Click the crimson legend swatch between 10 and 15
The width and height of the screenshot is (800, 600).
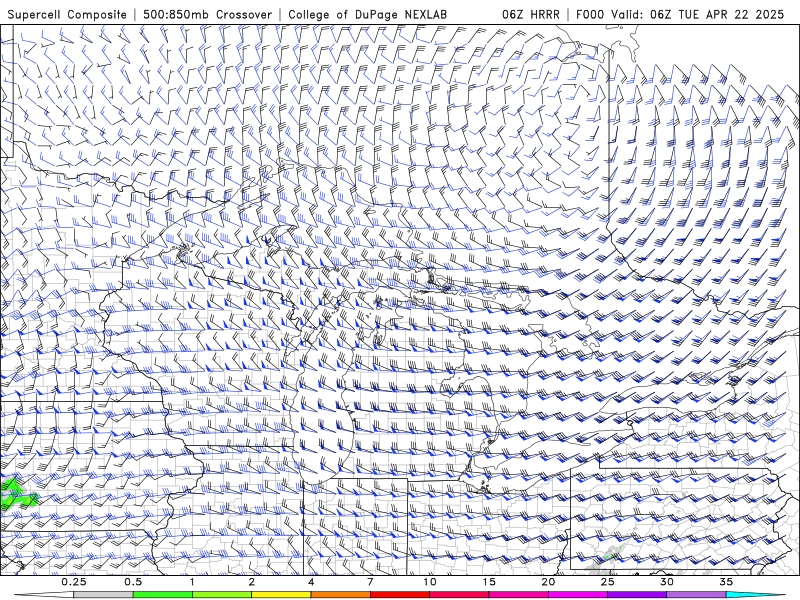459,595
